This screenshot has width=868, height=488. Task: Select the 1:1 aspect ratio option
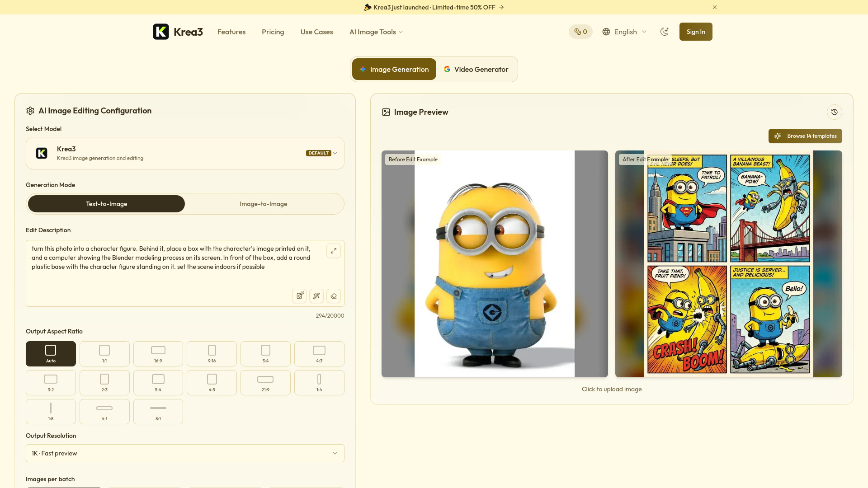point(104,354)
